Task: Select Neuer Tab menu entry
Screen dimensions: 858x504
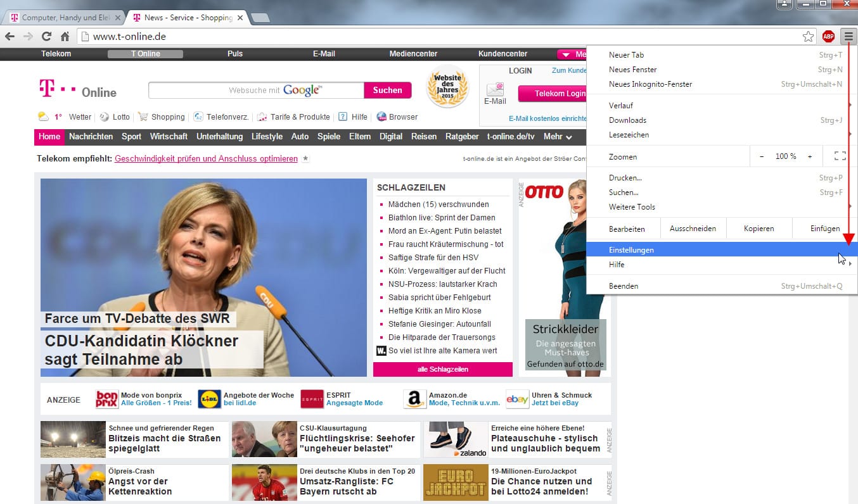Action: click(x=722, y=55)
